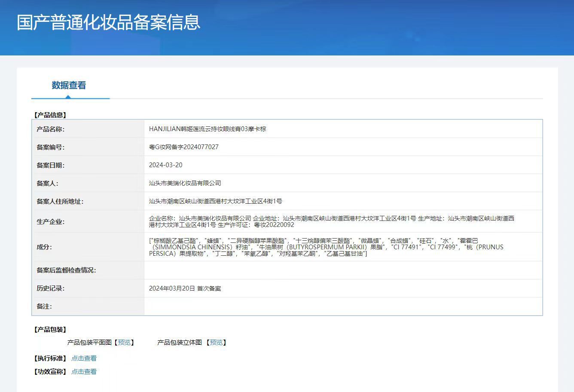This screenshot has width=574, height=392.
Task: Click the 产品名称 row label
Action: click(51, 129)
